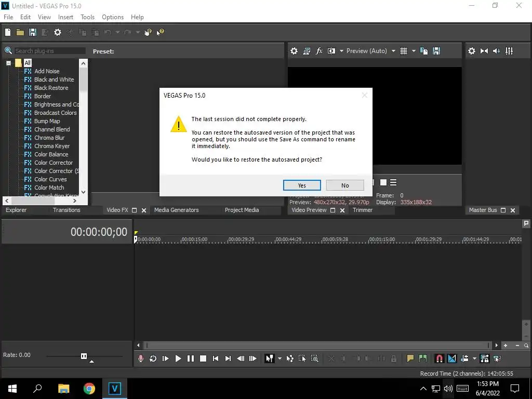Viewport: 532px width, 399px height.
Task: Create a new project with the blank page icon
Action: (x=8, y=32)
